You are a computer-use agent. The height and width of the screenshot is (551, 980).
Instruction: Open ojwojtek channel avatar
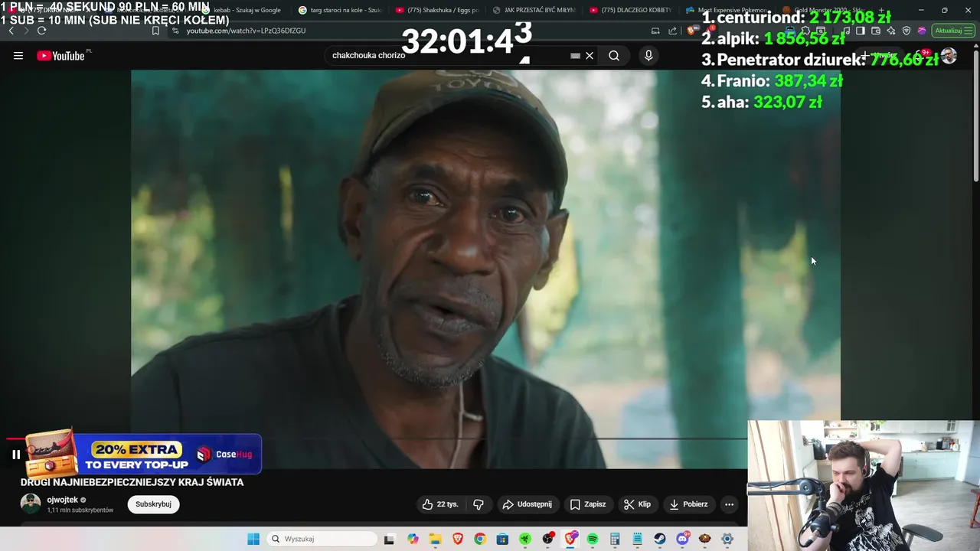tap(31, 504)
